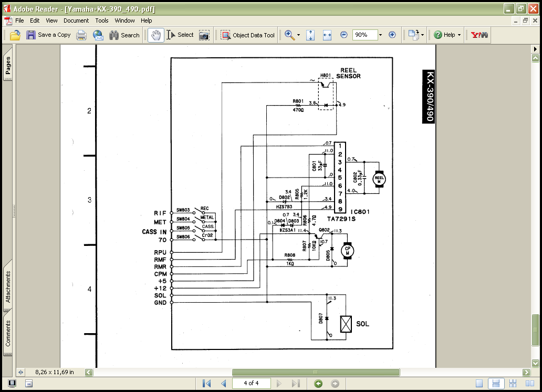Switch to Single Page layout

click(x=479, y=384)
